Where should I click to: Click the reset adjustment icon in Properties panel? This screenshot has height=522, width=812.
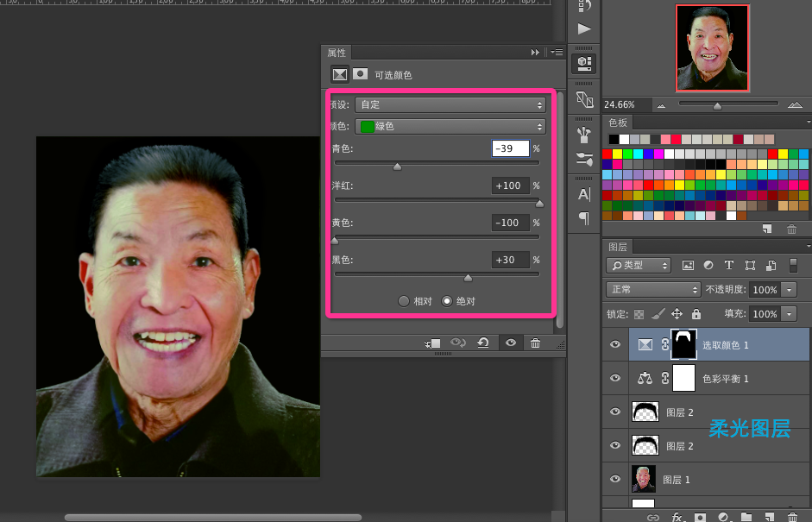point(483,343)
